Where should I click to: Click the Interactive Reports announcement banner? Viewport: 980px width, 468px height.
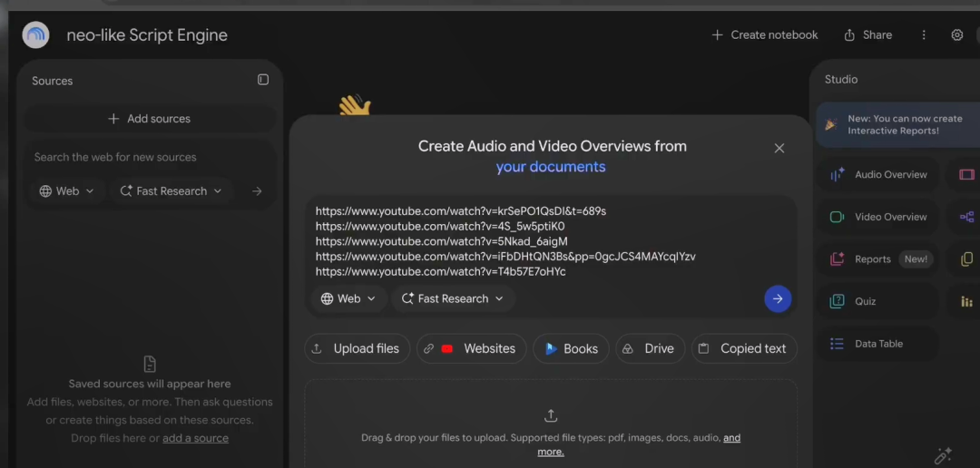pyautogui.click(x=898, y=124)
